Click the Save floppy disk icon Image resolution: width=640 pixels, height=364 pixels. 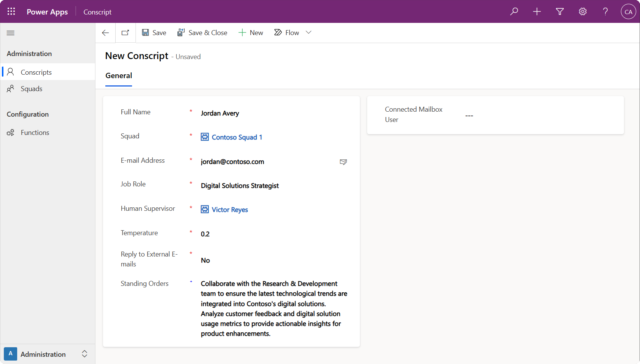tap(145, 32)
